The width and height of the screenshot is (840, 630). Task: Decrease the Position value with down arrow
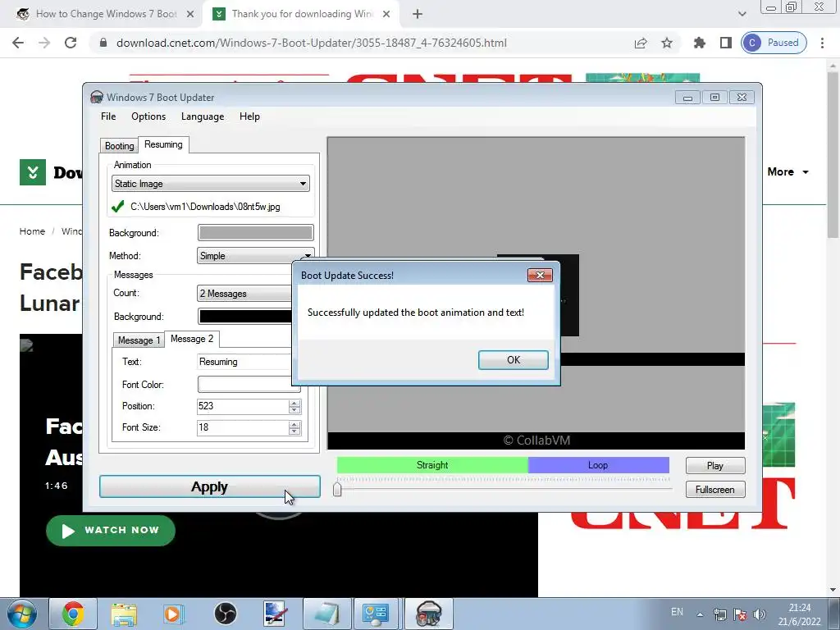pyautogui.click(x=294, y=410)
